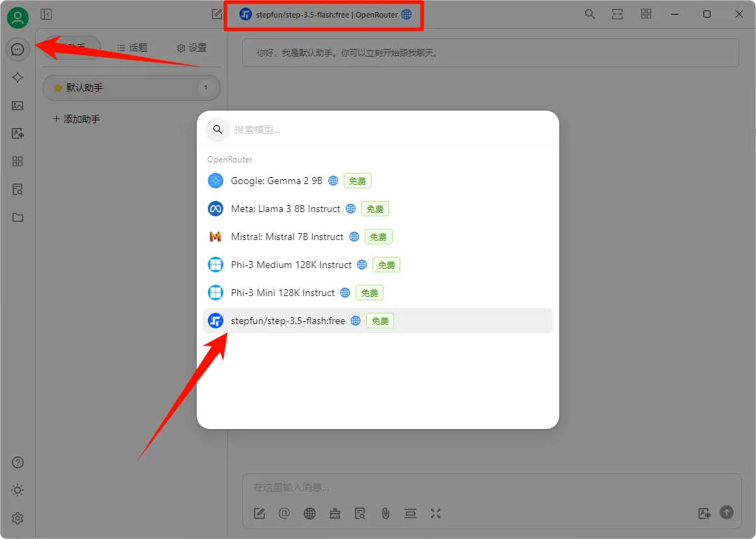756x539 pixels.
Task: Open the chat assistant sidebar icon
Action: coord(17,49)
